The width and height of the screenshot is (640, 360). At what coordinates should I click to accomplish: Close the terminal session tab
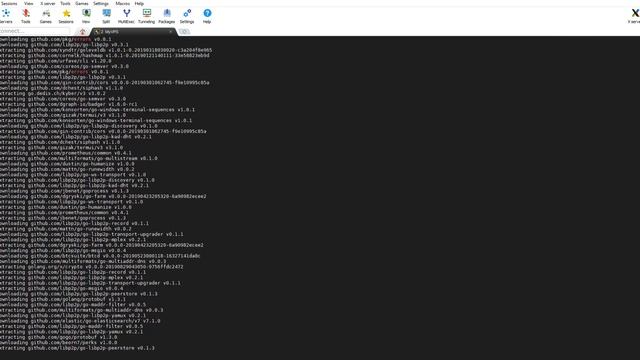[x=171, y=31]
